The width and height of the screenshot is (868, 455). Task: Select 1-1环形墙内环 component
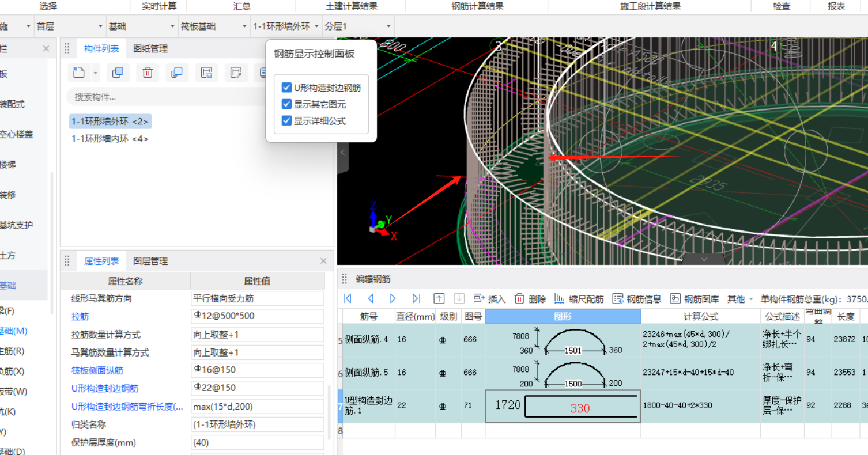pyautogui.click(x=110, y=139)
